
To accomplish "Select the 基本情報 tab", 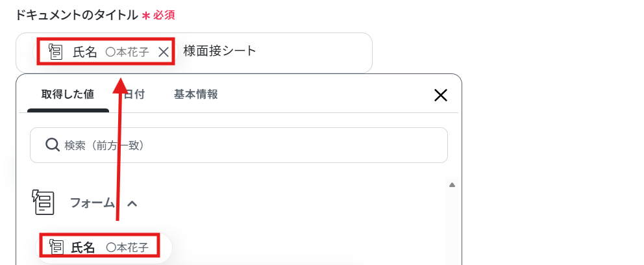I will coord(195,94).
